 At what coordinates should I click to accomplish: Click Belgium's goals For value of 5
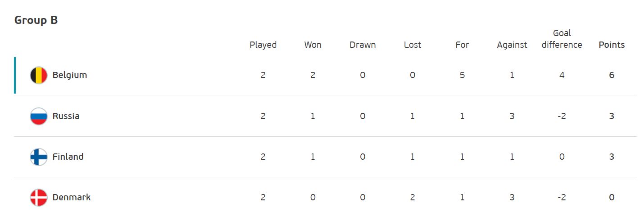coord(462,75)
